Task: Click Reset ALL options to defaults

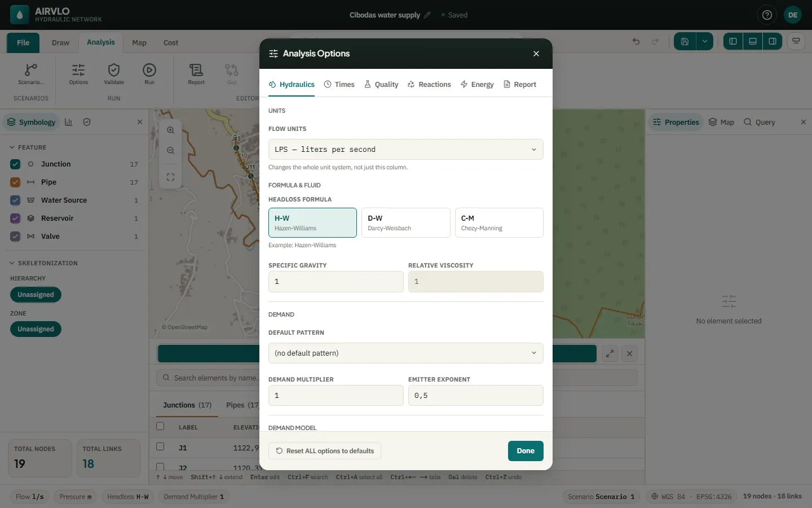Action: [325, 451]
